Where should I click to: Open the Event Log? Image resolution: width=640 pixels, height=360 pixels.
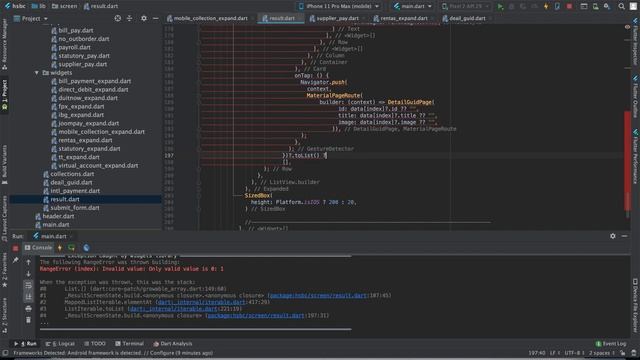611,344
